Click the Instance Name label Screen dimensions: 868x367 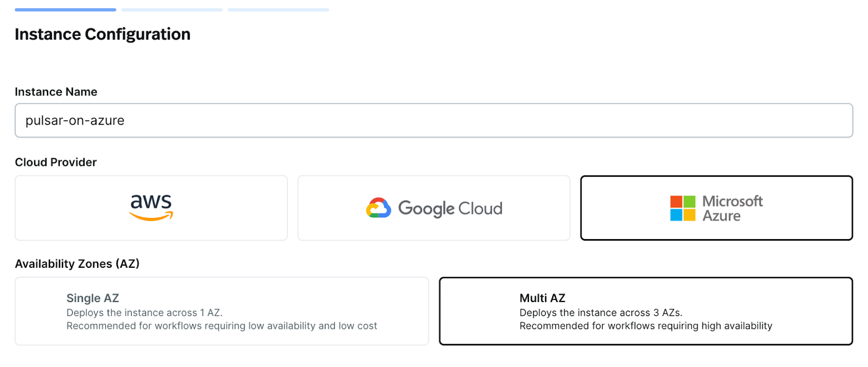point(56,92)
